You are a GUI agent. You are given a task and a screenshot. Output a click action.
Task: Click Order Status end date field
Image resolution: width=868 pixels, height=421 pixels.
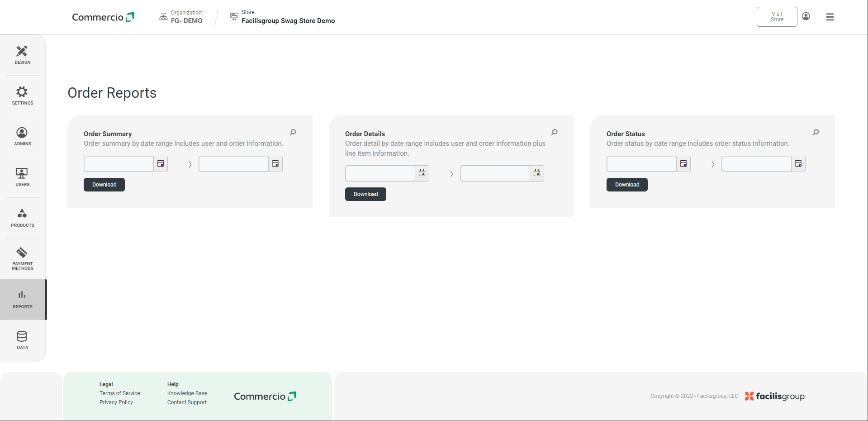point(757,164)
